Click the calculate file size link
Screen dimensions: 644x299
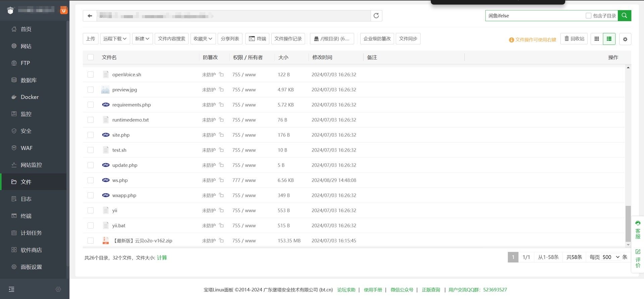click(162, 258)
